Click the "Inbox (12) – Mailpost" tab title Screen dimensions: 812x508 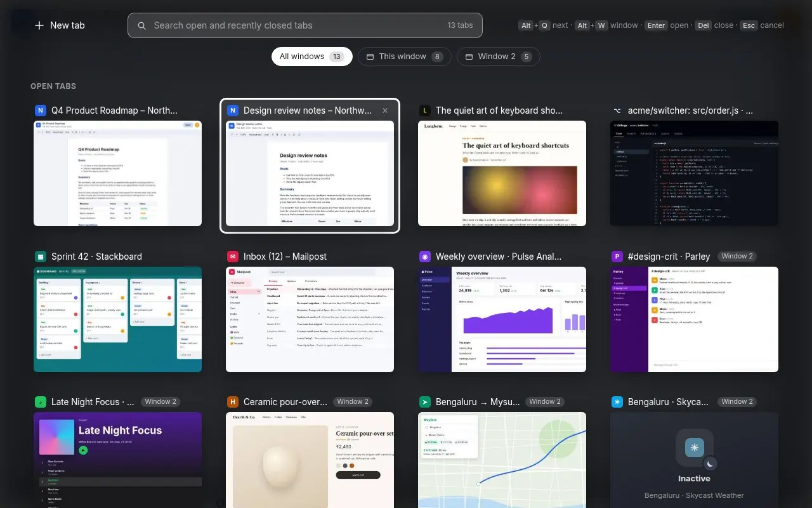[285, 257]
